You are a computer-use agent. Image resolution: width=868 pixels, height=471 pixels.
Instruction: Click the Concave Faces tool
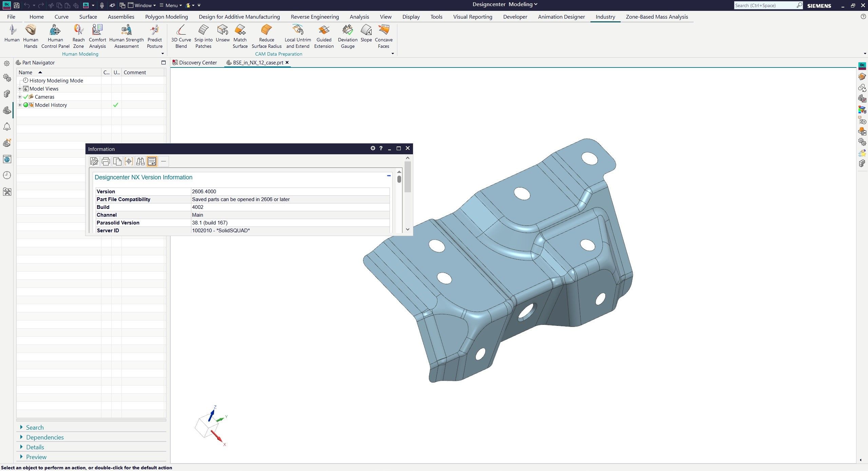click(383, 36)
